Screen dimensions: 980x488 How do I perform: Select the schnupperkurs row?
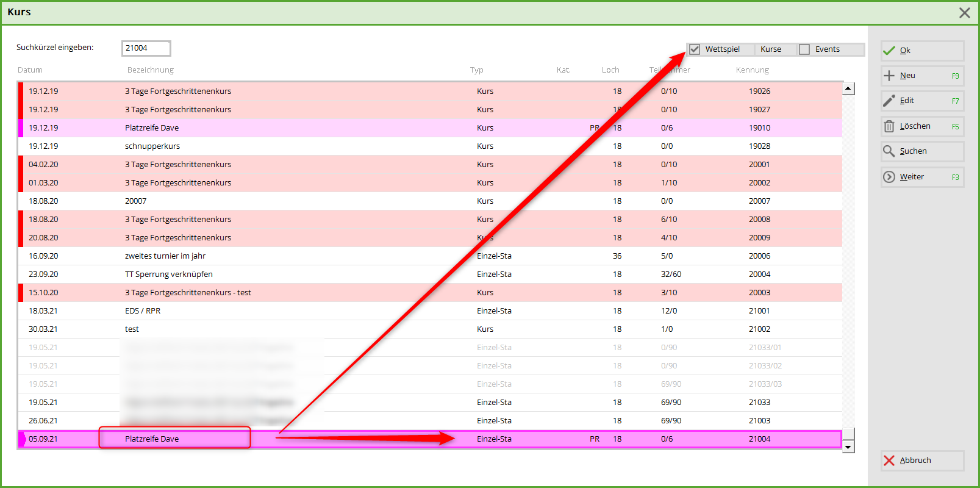click(x=152, y=146)
